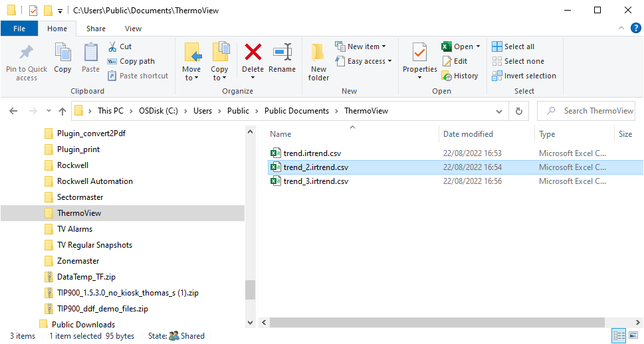Screen dimensions: 644x344
Task: Click the navigation pane scroll up arrow
Action: tap(250, 131)
